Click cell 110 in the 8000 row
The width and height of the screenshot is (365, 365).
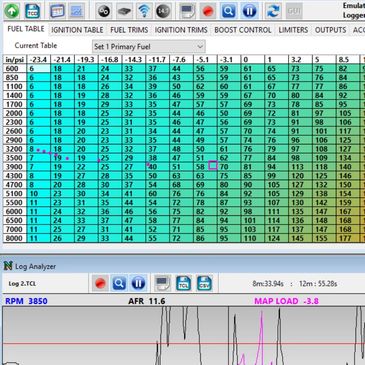(253, 238)
